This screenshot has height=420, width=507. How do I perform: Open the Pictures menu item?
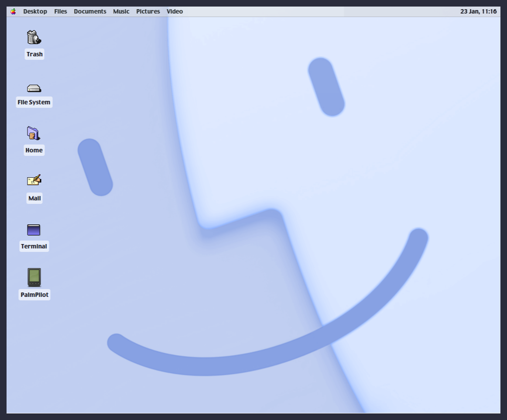148,11
